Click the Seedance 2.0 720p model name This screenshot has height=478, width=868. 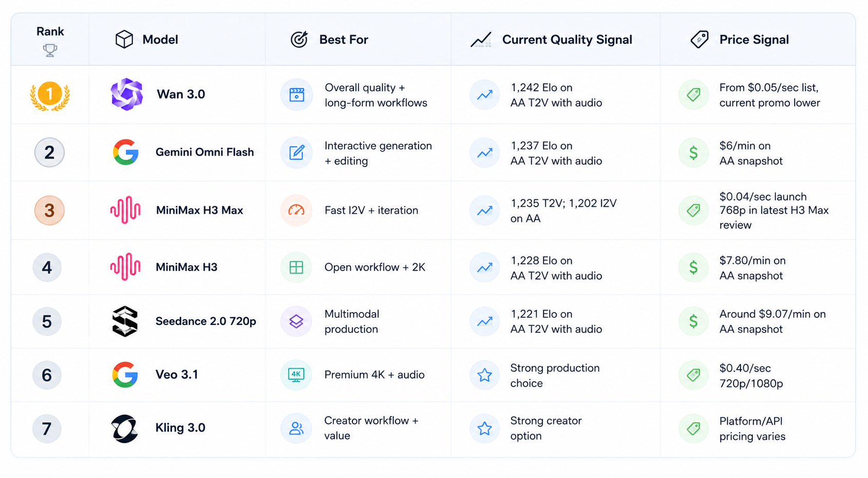(x=205, y=321)
